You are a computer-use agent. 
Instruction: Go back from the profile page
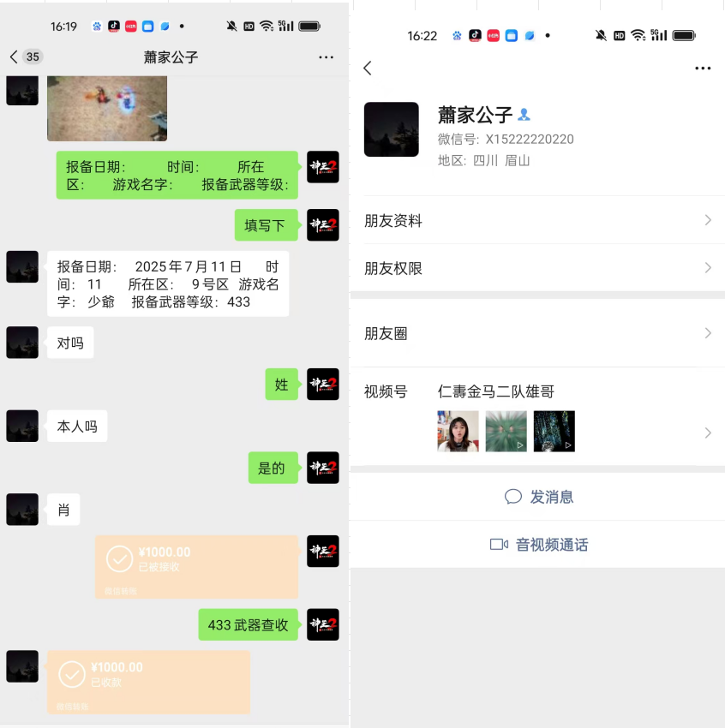pos(368,69)
